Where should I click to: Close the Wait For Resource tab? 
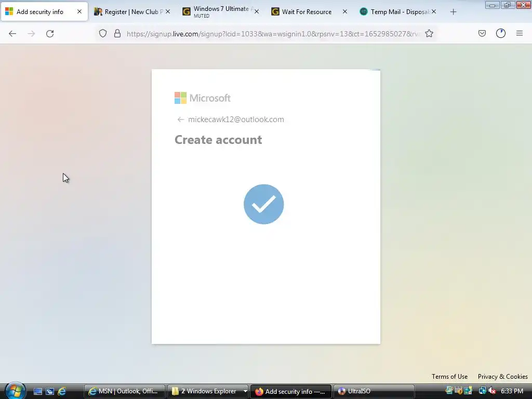345,11
